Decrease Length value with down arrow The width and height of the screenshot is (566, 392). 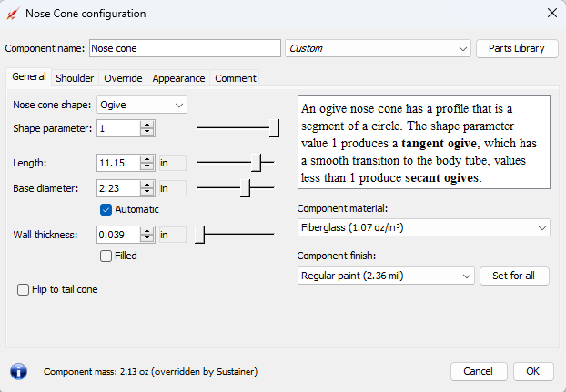pos(147,166)
